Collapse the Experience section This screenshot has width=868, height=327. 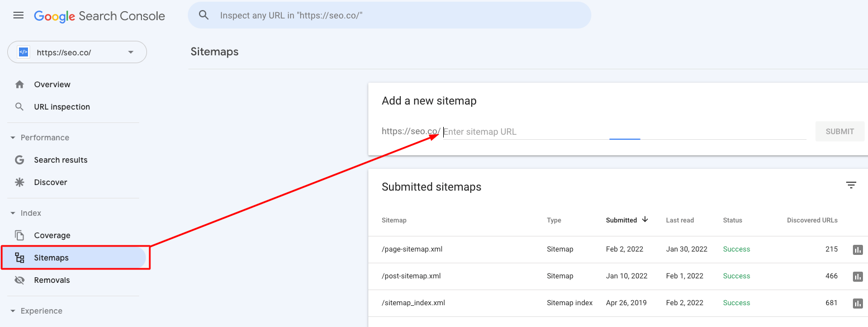[13, 311]
